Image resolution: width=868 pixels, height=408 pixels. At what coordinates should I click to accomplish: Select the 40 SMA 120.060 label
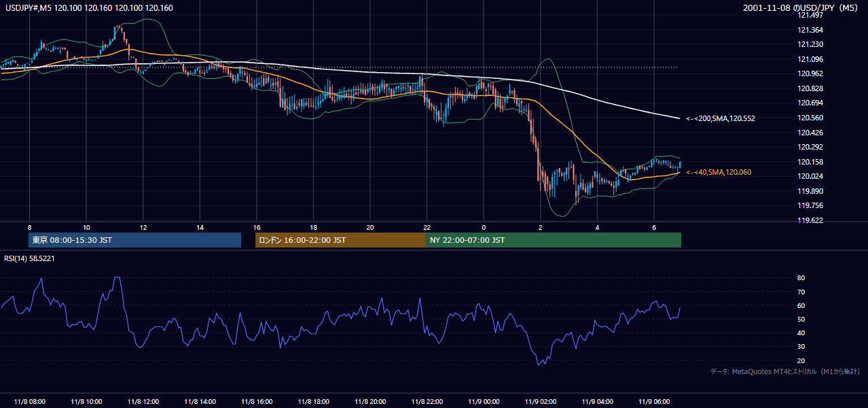point(719,173)
